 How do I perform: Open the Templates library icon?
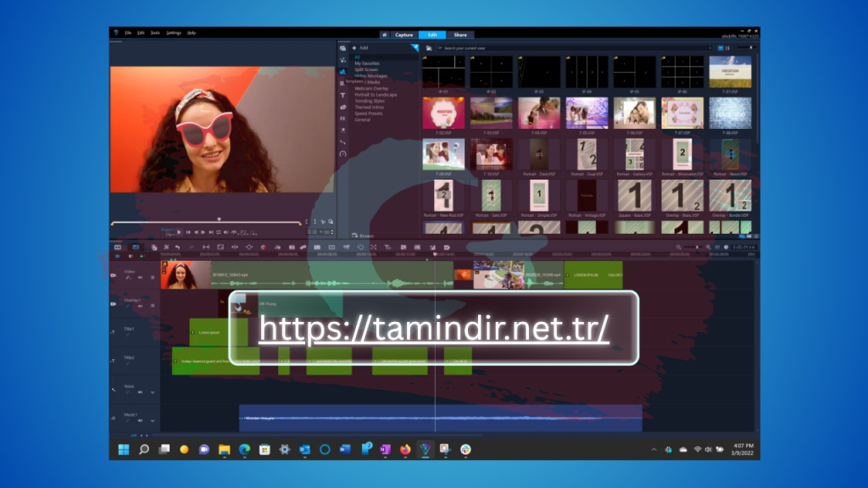(x=342, y=72)
